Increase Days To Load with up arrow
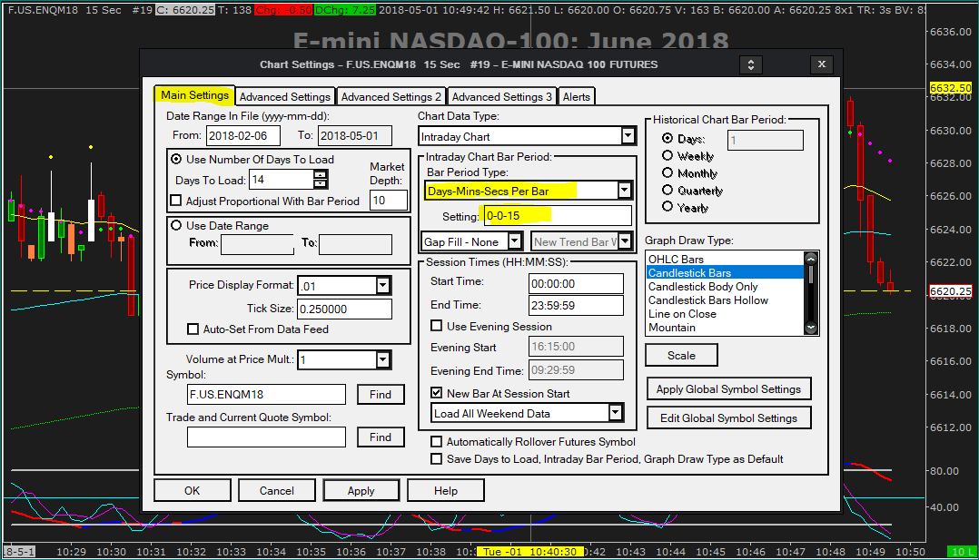The height and width of the screenshot is (560, 979). tap(320, 175)
